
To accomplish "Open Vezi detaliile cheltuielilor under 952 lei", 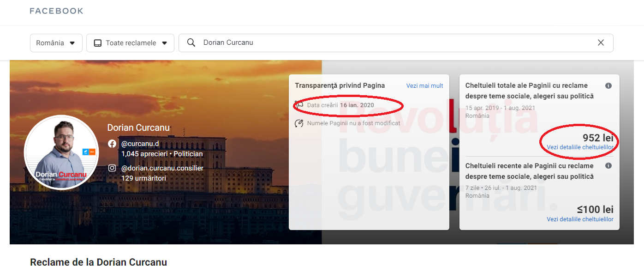I will coord(580,147).
